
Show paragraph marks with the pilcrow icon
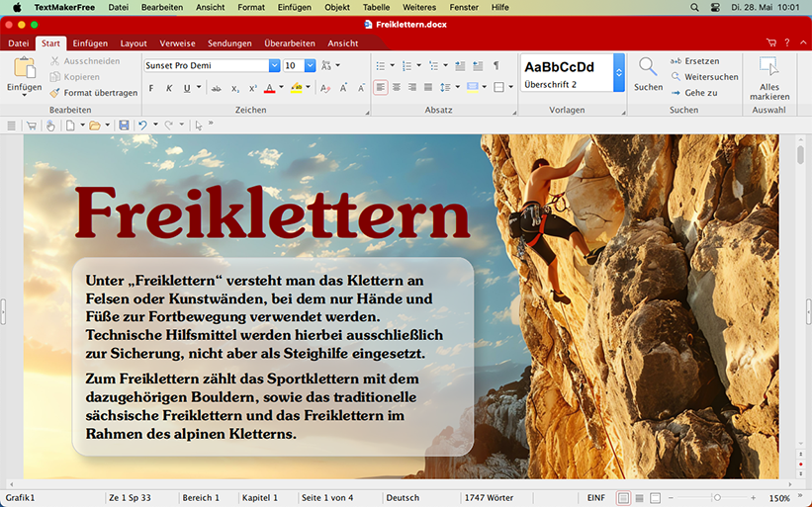[496, 66]
